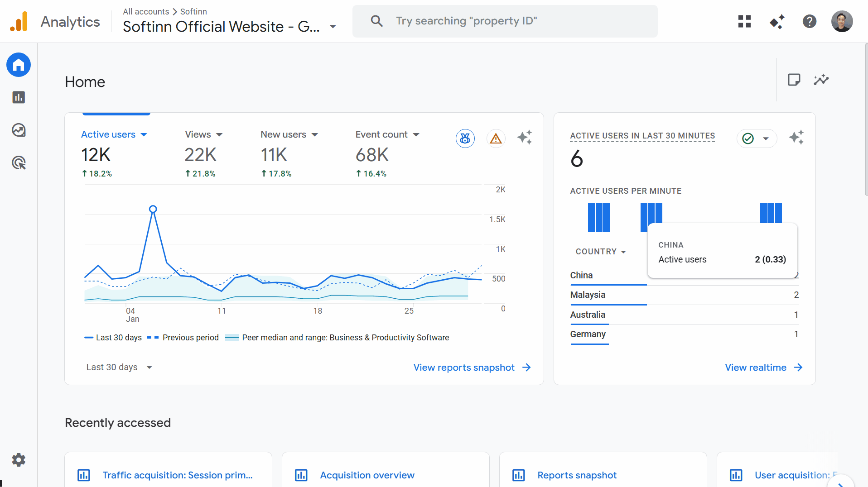Click the property search field at the top
The width and height of the screenshot is (868, 487).
pos(505,21)
